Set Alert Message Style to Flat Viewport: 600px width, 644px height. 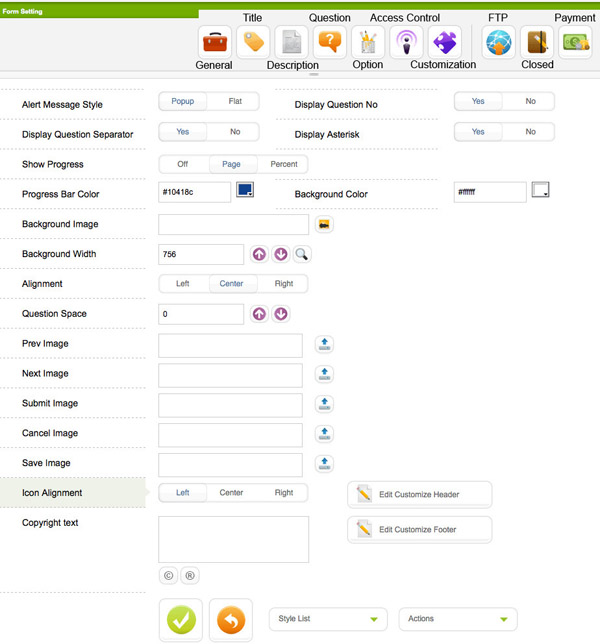[x=235, y=102]
